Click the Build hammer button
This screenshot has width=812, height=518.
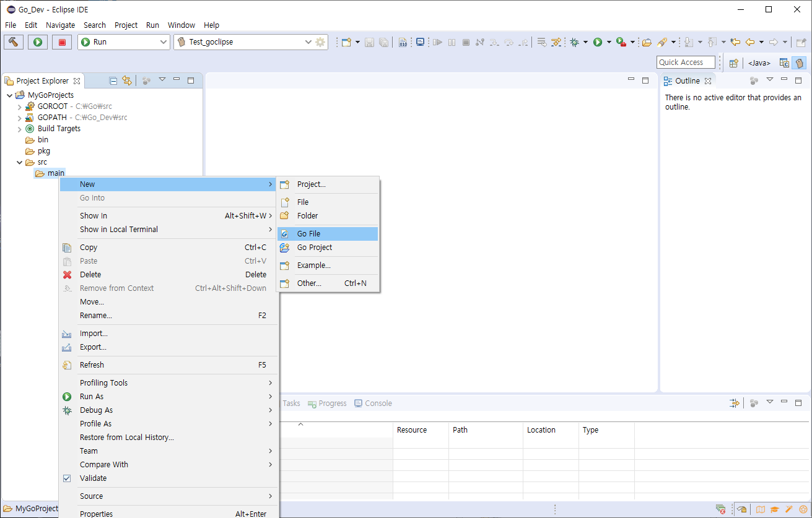[x=13, y=42]
